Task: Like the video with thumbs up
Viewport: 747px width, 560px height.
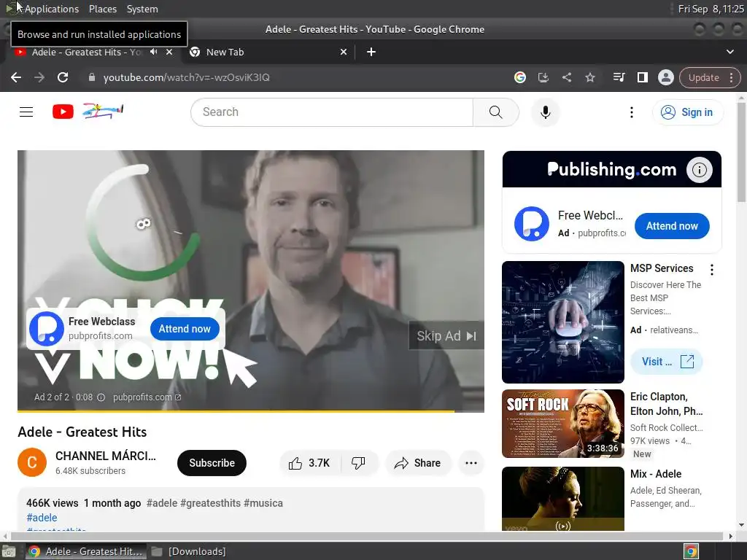Action: [x=309, y=463]
